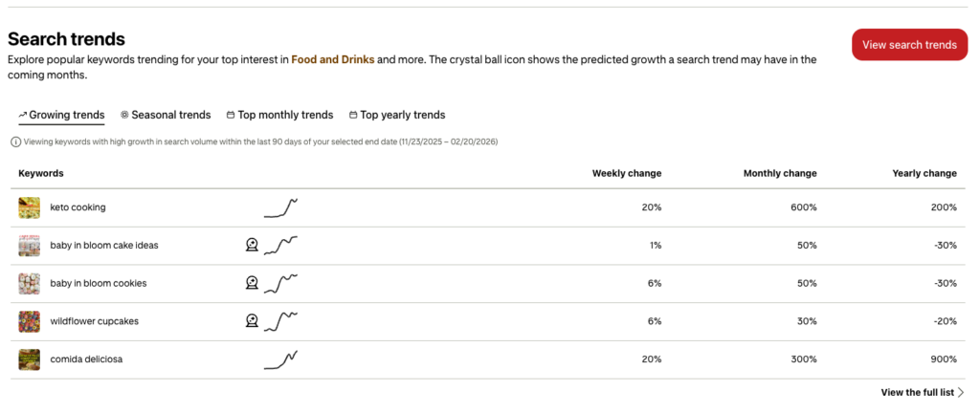This screenshot has height=413, width=980.
Task: Click wildflower cupcakes sparkline trend chart
Action: tap(281, 321)
